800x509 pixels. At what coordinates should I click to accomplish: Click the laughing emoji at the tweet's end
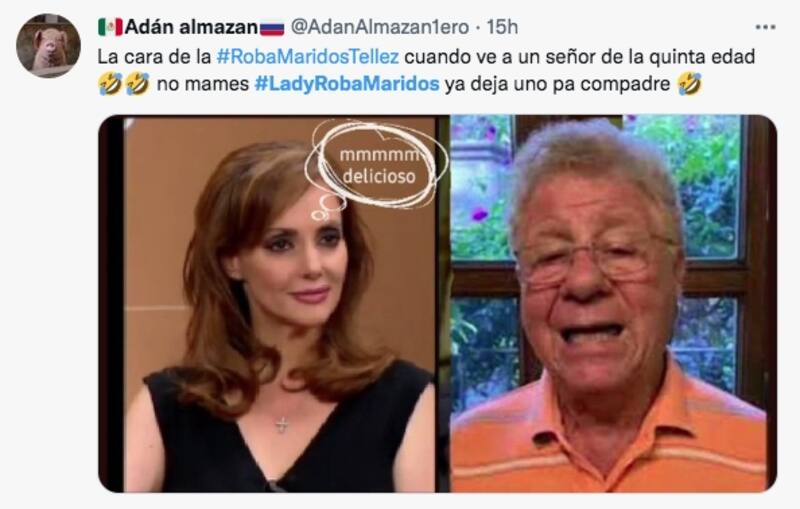[690, 84]
